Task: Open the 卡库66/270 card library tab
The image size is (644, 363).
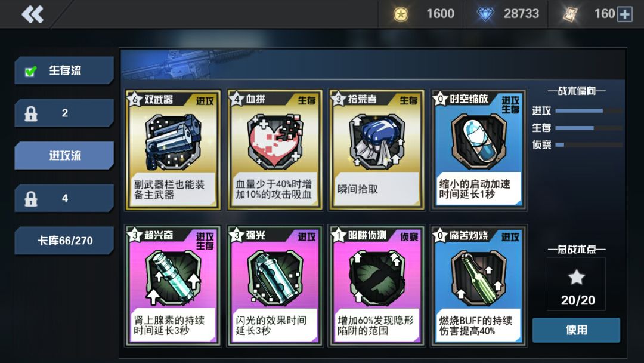Action: pos(64,241)
